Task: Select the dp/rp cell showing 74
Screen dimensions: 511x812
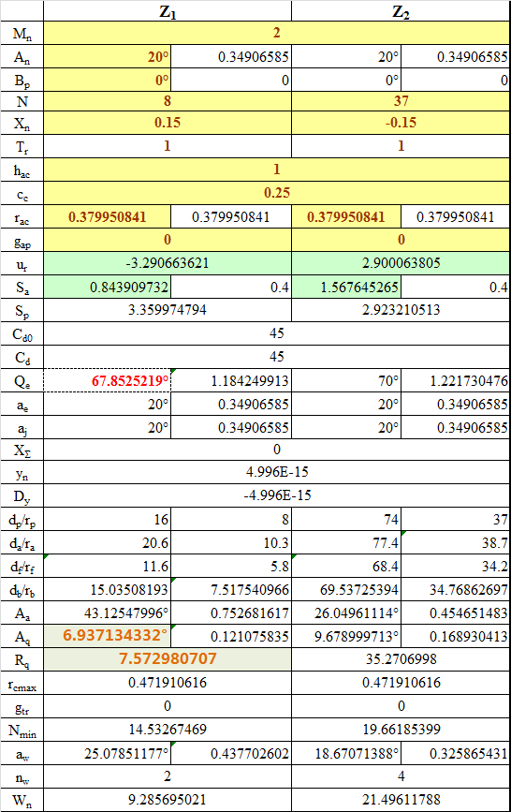Action: coord(346,519)
